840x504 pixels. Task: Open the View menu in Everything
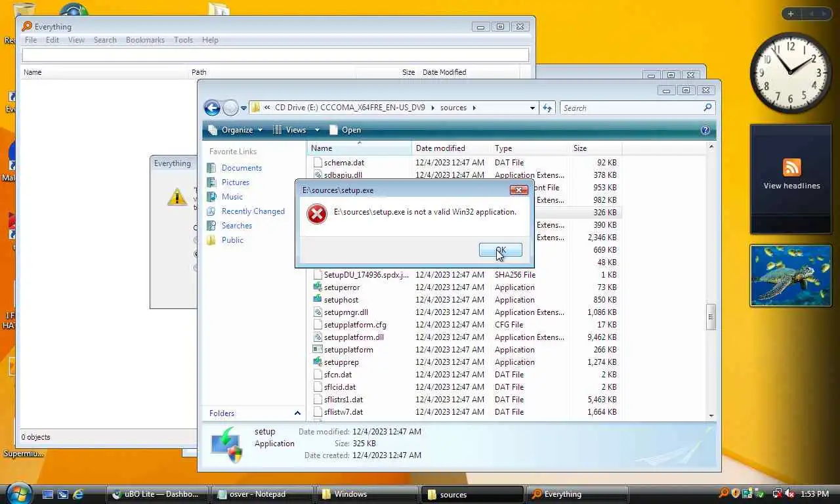coord(76,40)
